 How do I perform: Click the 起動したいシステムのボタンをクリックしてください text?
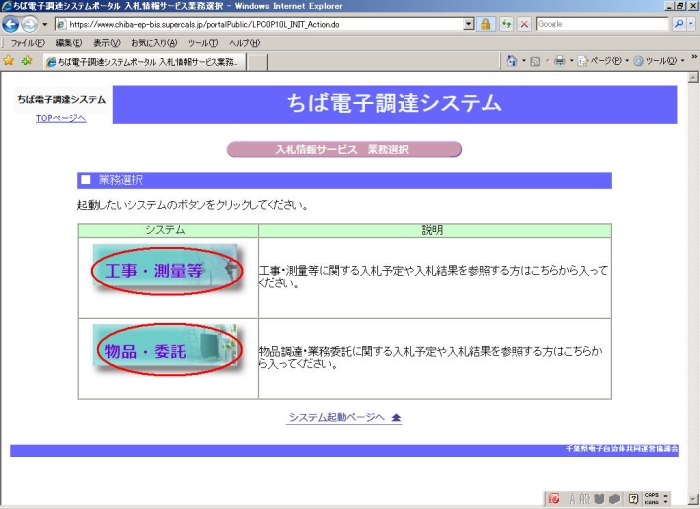pos(192,205)
